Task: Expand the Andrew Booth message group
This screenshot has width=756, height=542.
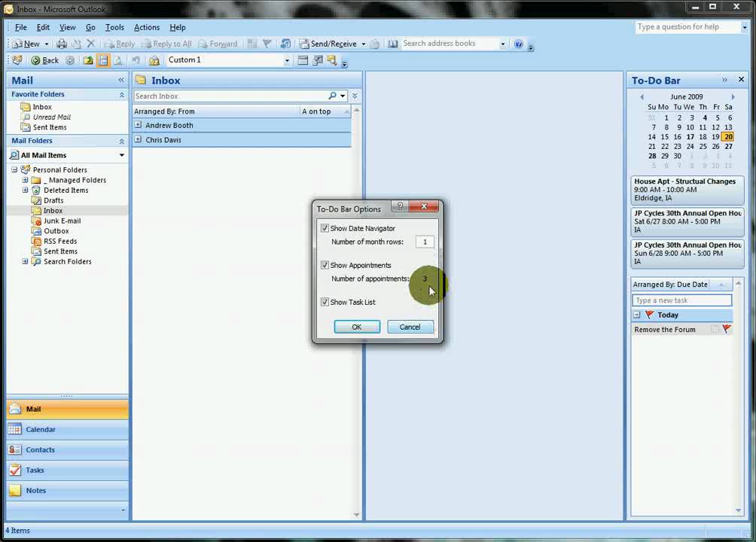Action: 138,125
